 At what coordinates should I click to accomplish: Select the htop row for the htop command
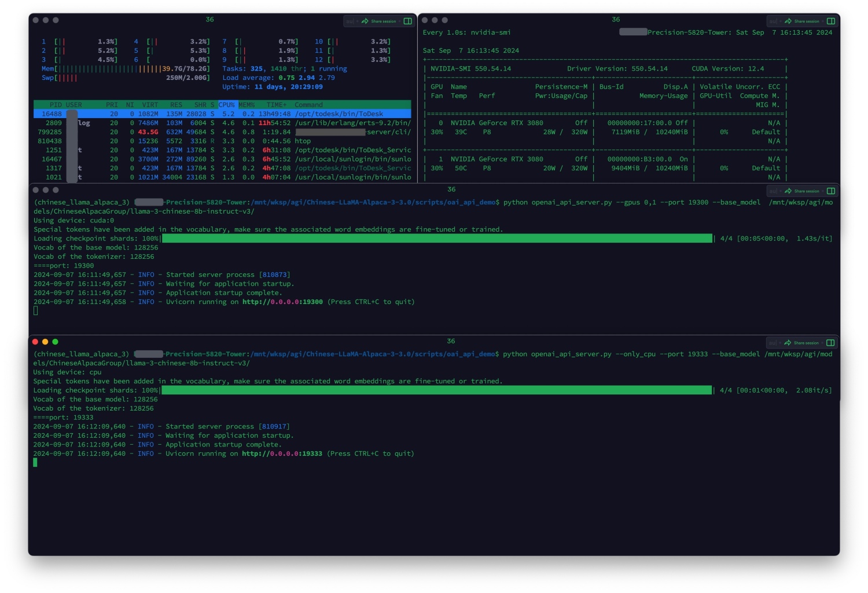click(222, 141)
